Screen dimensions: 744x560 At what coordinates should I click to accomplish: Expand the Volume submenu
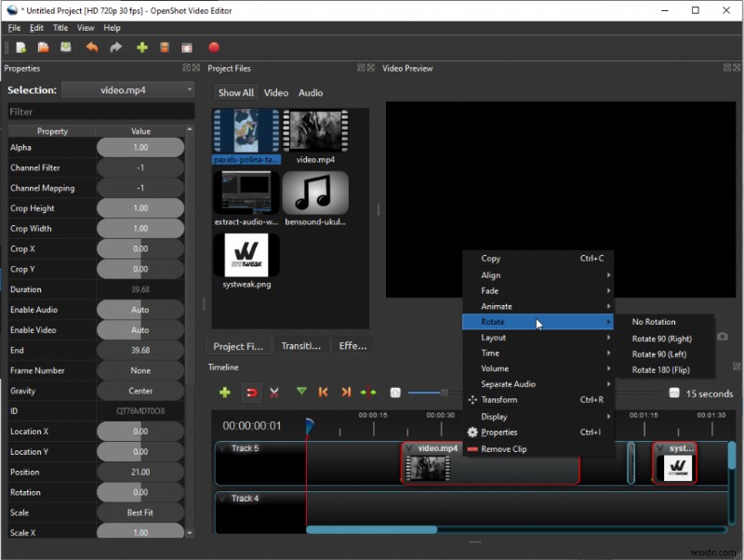(538, 368)
